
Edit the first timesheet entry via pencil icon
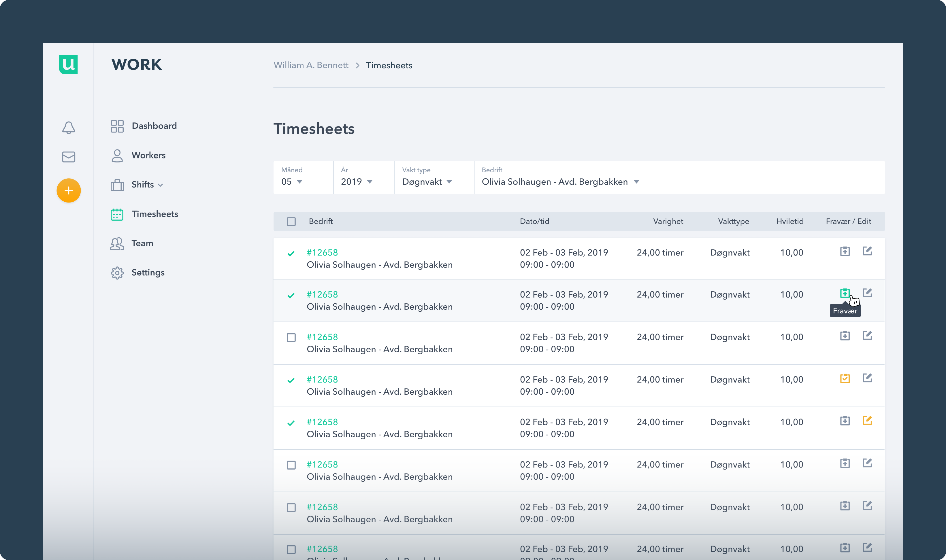[x=868, y=251]
